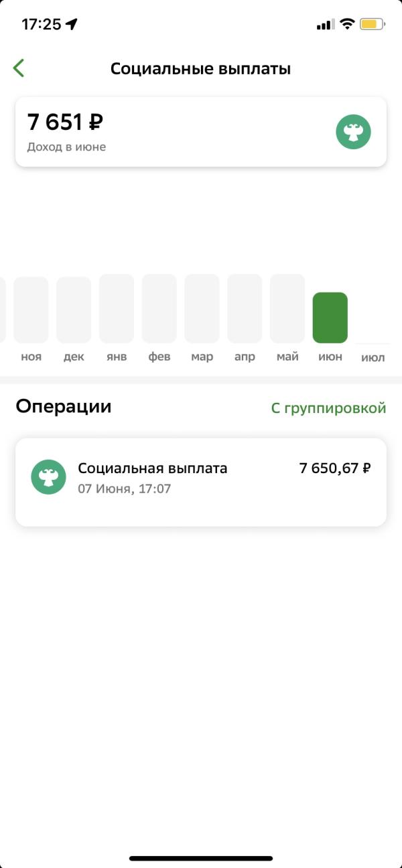402x868 pixels.
Task: Tap the eagle icon in income card
Action: click(353, 133)
